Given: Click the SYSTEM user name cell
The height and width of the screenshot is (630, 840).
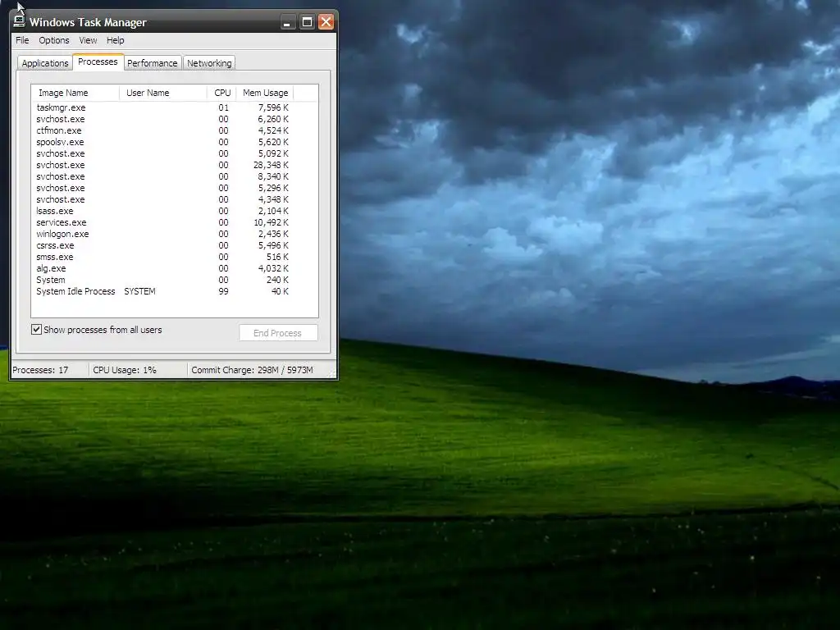Looking at the screenshot, I should [x=139, y=291].
